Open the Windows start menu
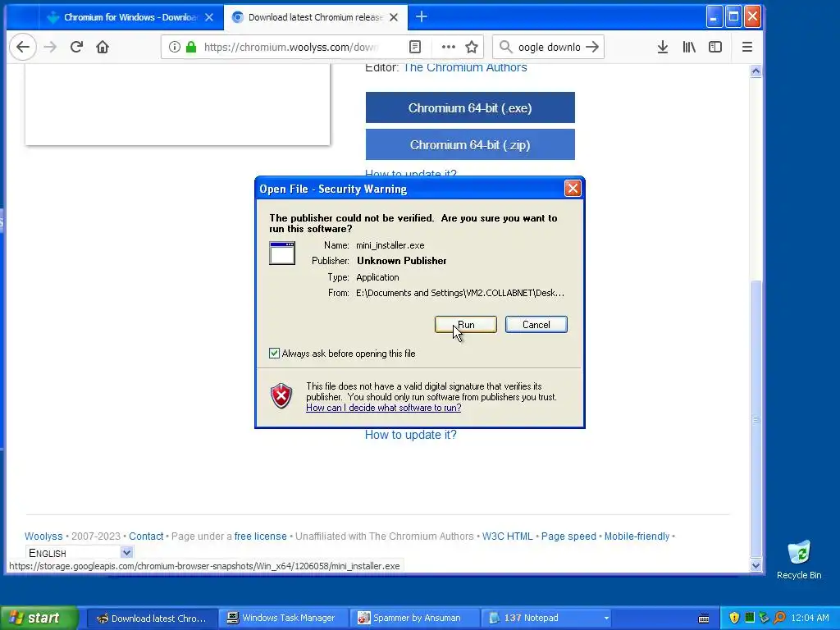The height and width of the screenshot is (630, 840). pos(39,618)
